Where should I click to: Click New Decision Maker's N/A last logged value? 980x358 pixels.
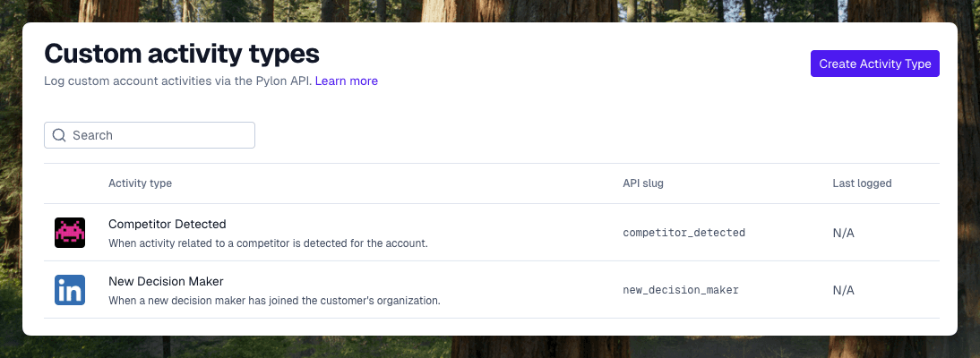tap(843, 291)
